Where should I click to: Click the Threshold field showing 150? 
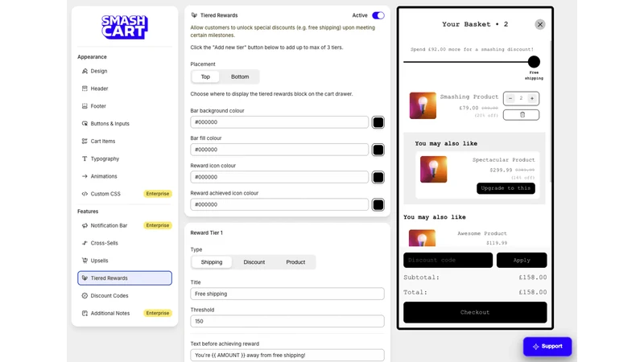[287, 321]
